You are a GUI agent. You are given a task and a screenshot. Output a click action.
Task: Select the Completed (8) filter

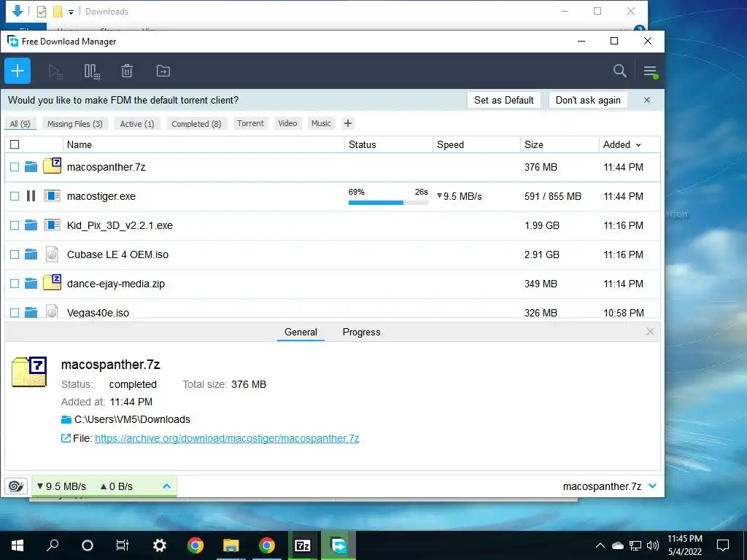tap(196, 124)
